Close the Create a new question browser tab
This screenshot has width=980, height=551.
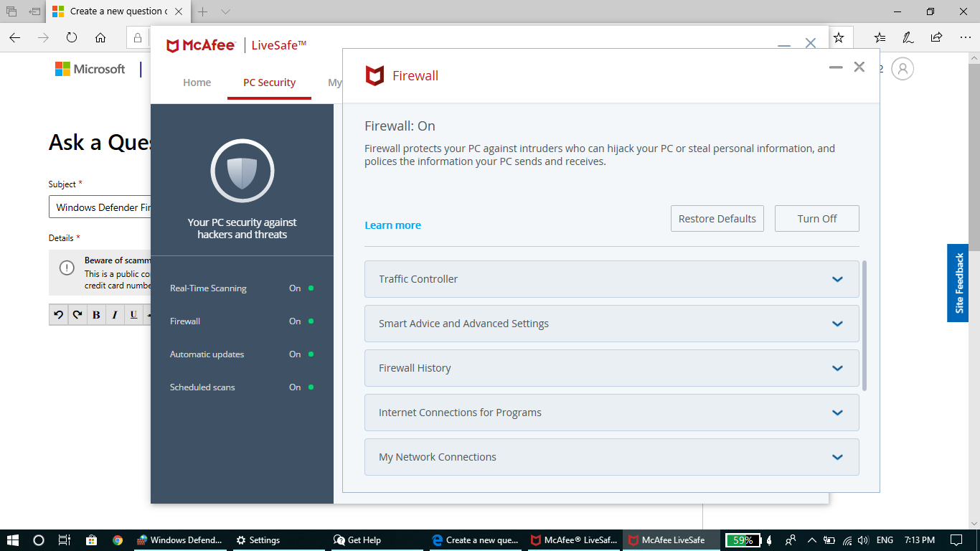(x=179, y=11)
